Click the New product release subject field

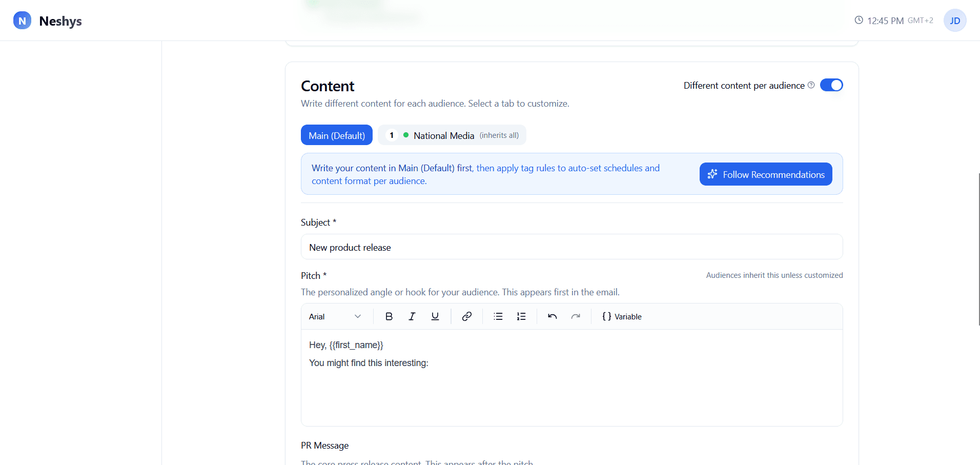[571, 247]
